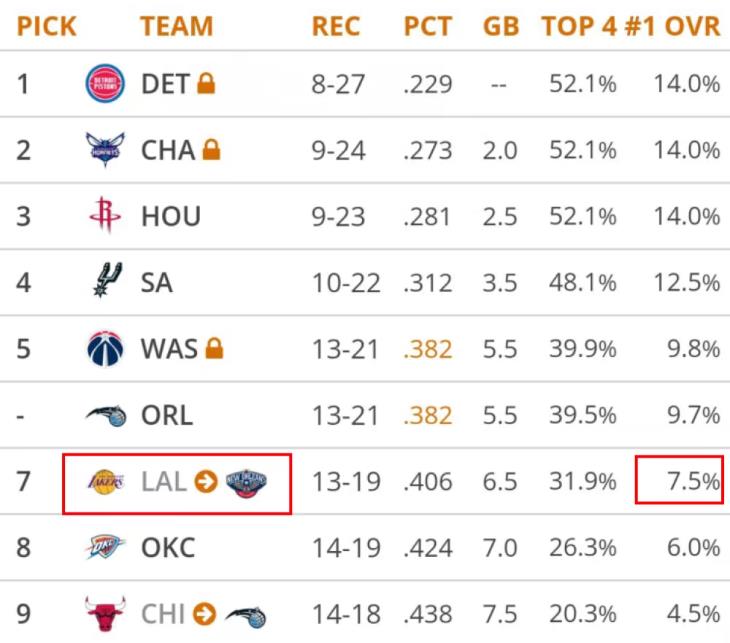Viewport: 730px width, 643px height.
Task: Click the Houston Rockets team logo
Action: (x=105, y=216)
